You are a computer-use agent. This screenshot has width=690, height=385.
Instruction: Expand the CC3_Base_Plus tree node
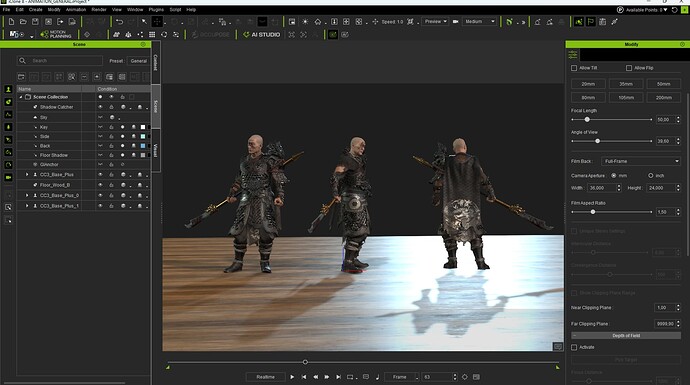coord(27,175)
